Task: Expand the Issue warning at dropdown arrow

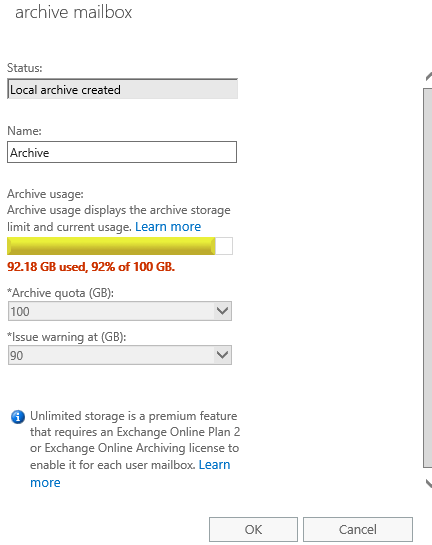Action: [x=222, y=355]
